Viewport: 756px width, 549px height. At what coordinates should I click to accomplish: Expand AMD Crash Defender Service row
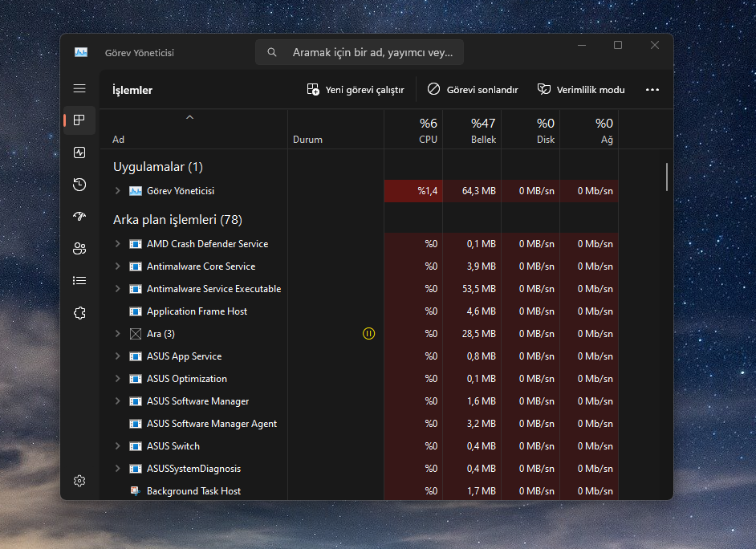(117, 244)
